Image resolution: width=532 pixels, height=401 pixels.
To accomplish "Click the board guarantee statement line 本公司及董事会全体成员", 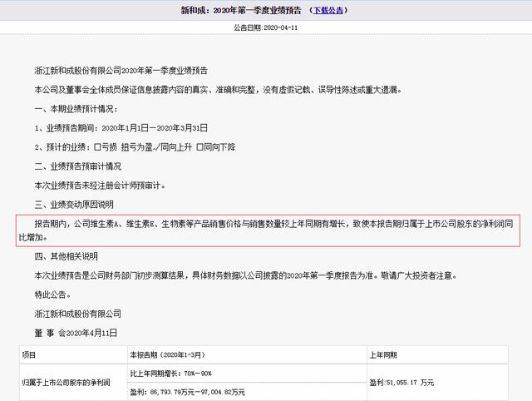I will point(218,90).
